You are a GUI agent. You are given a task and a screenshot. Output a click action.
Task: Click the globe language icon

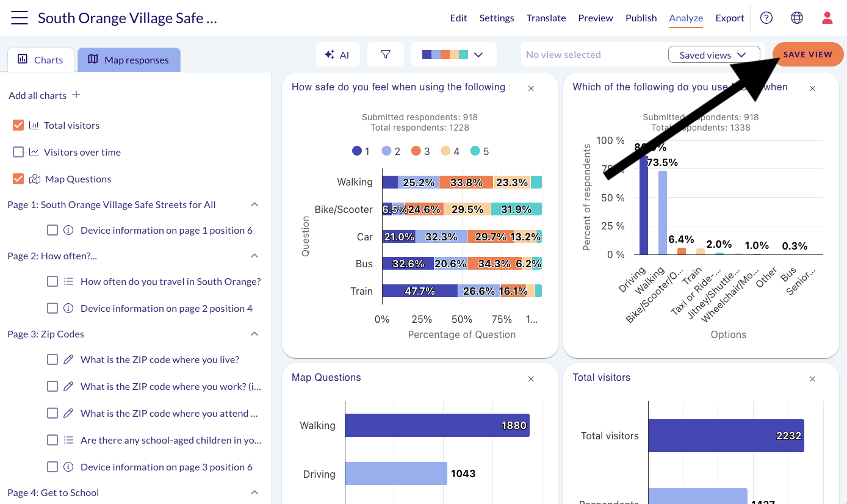[797, 18]
